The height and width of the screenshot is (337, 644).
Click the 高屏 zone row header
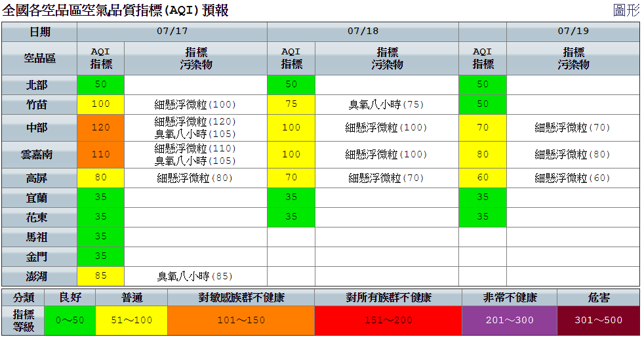[x=39, y=178]
